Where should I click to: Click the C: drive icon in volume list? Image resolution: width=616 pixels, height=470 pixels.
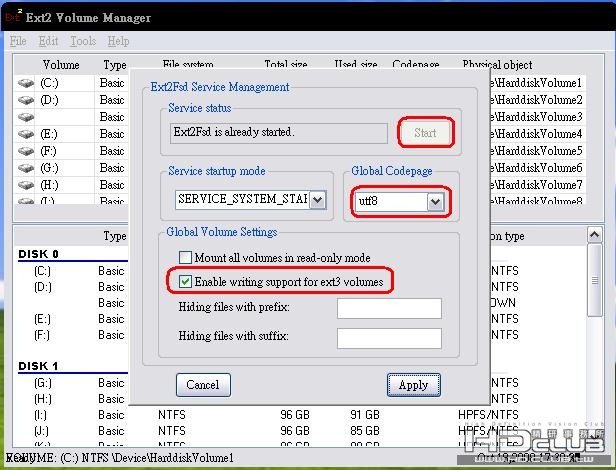click(26, 83)
